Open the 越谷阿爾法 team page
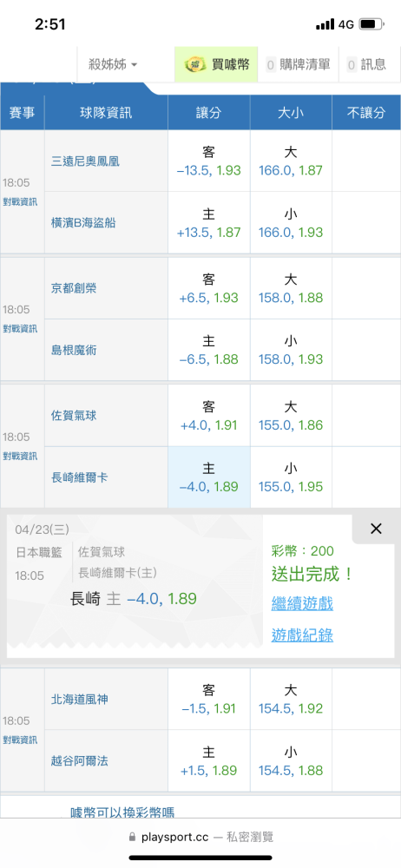Screen dimensions: 401x868 tap(80, 761)
